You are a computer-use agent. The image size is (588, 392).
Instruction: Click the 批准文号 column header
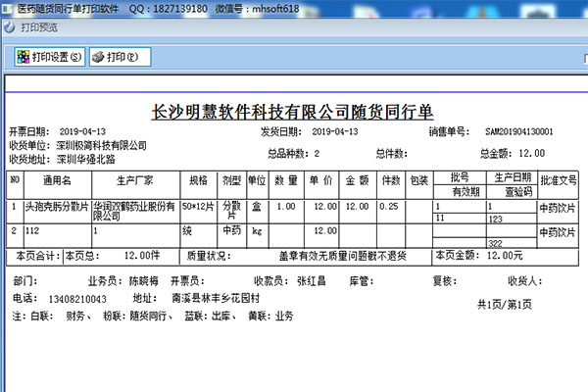coord(559,180)
